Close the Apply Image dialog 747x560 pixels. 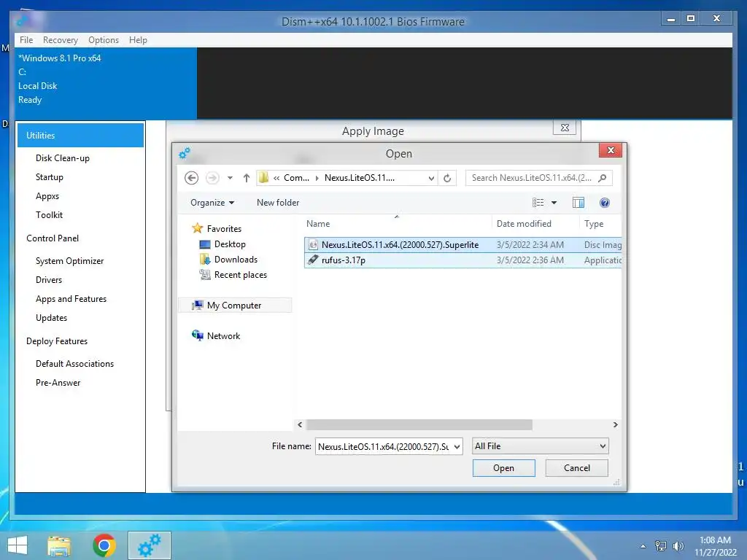tap(565, 128)
